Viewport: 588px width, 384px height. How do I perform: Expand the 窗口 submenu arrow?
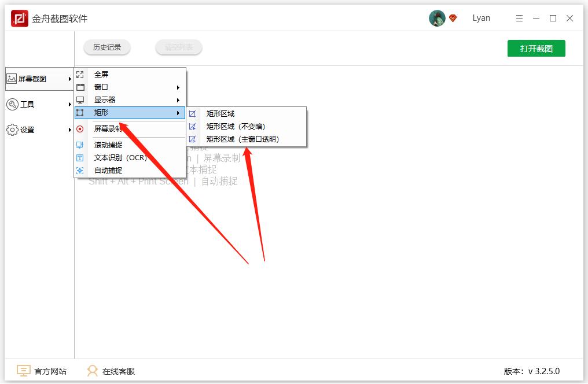click(179, 87)
